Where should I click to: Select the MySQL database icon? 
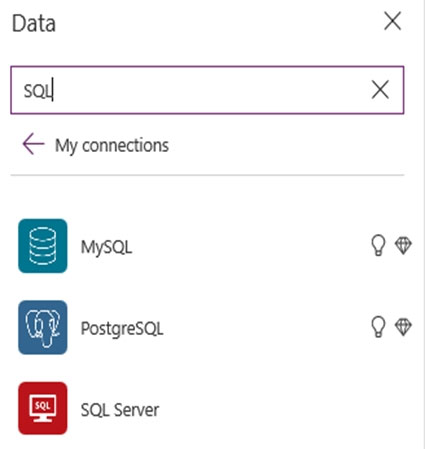click(x=43, y=246)
